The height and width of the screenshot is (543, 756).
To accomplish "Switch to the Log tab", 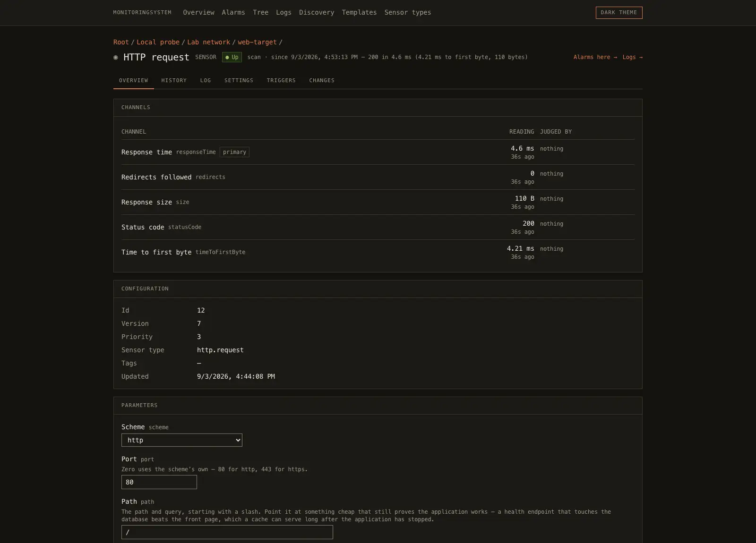I will point(206,80).
